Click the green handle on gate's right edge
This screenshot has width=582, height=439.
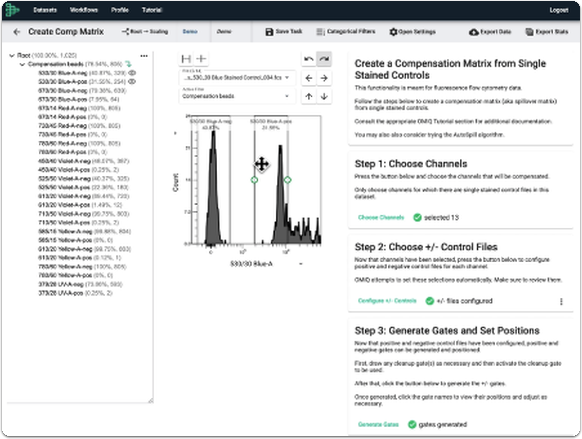point(287,180)
